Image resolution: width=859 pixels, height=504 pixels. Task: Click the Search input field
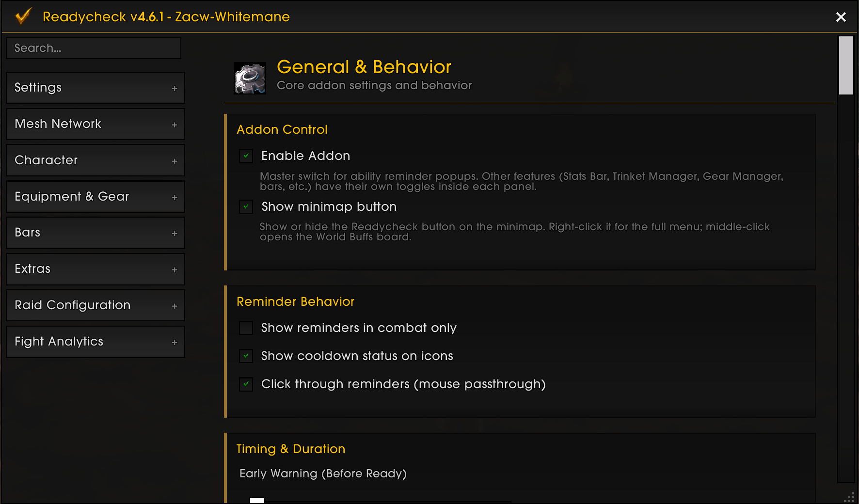pos(94,48)
